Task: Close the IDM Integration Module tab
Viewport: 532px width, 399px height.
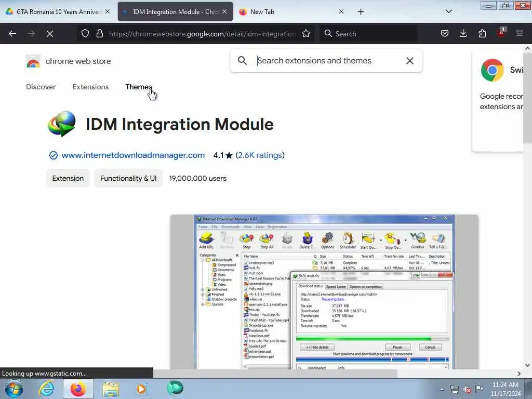Action: point(224,11)
